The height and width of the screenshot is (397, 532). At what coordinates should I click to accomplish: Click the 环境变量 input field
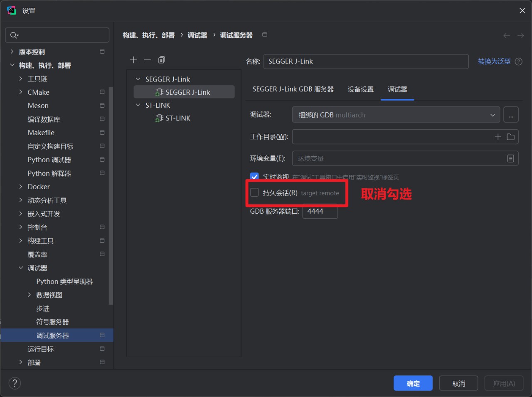(405, 158)
